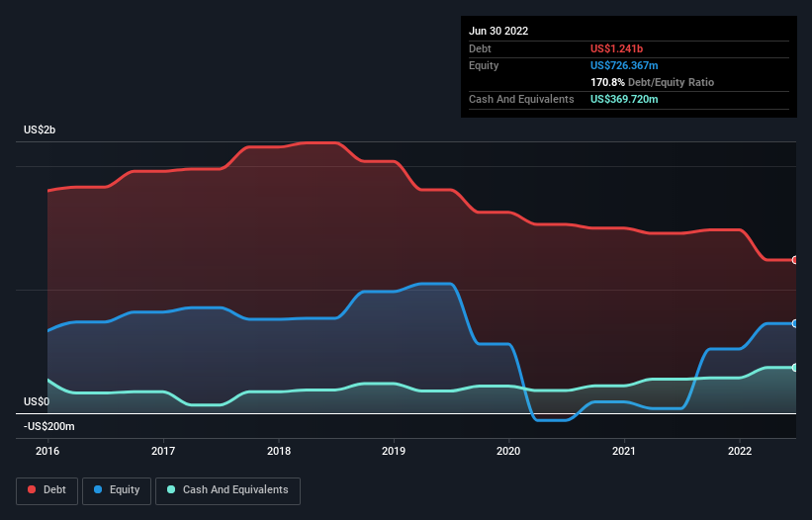Click the 2017 x-axis label
This screenshot has height=520, width=812.
[163, 451]
